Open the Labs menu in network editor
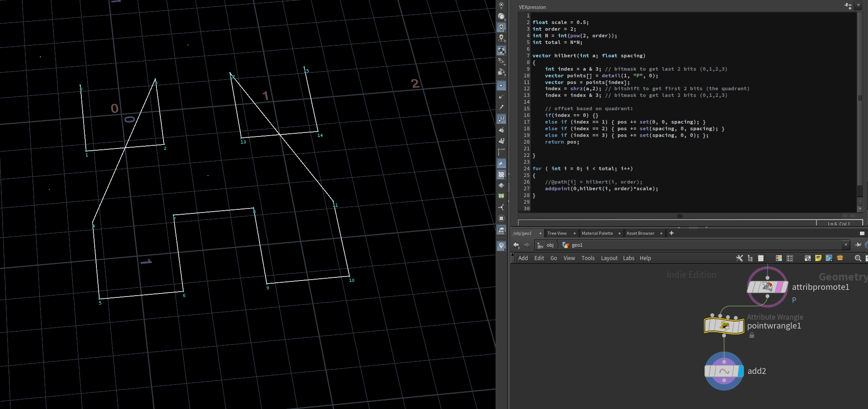The height and width of the screenshot is (409, 868). [629, 258]
